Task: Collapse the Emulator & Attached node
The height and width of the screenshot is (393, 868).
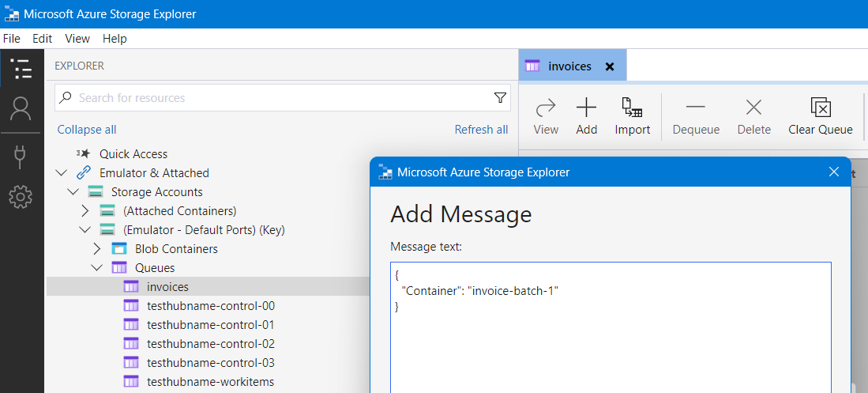Action: [62, 173]
